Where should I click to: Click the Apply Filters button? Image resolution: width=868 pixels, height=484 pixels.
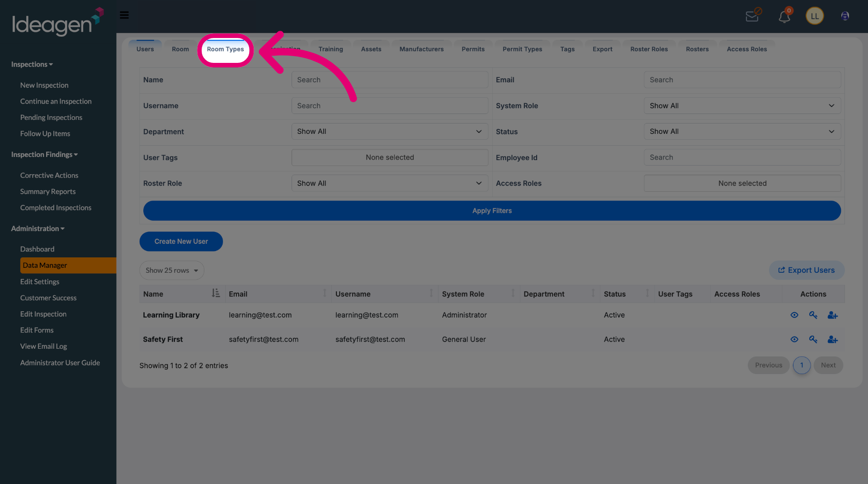(x=492, y=211)
